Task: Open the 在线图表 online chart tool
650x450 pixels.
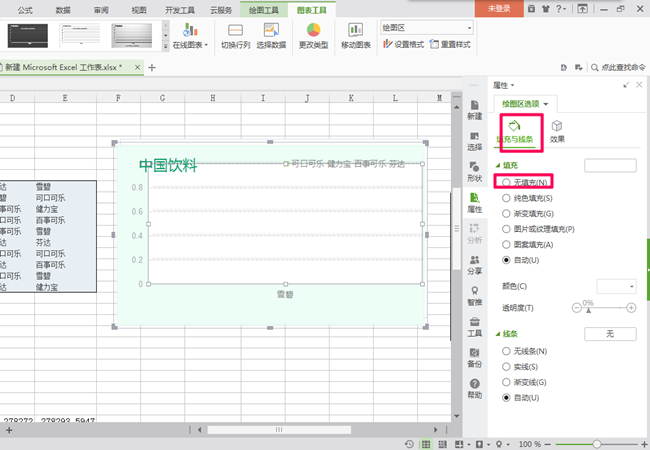Action: [190, 36]
